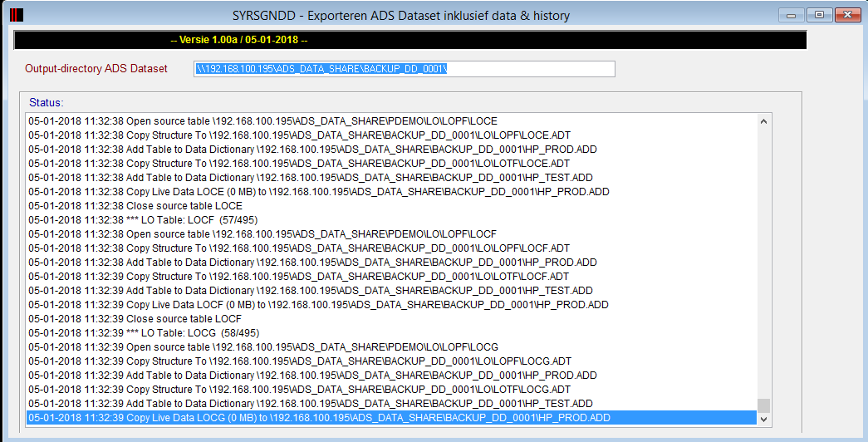Image resolution: width=868 pixels, height=442 pixels.
Task: Select the row '*** LO Table: LOCG (58/495)'
Action: click(x=391, y=333)
